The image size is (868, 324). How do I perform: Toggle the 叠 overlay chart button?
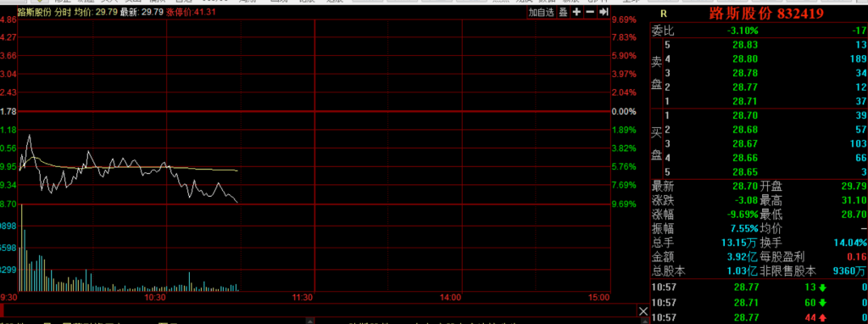pyautogui.click(x=563, y=12)
